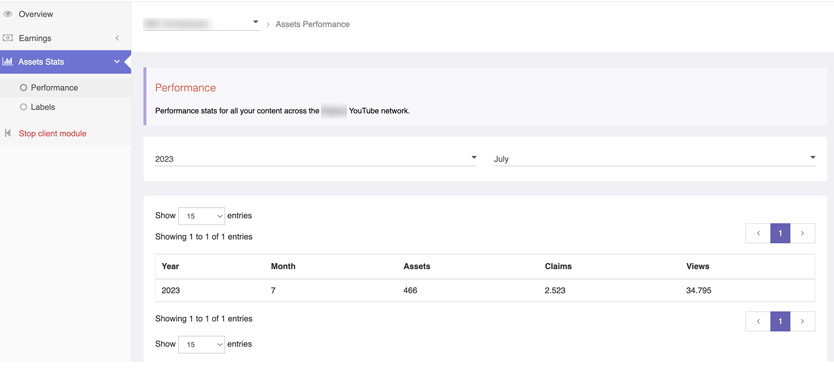Click next page arrow in bottom pagination
This screenshot has width=834, height=377.
[803, 321]
